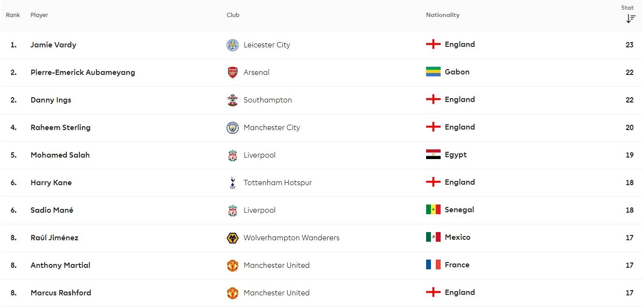Click the Leicester City club crest
This screenshot has height=307, width=644.
(232, 45)
